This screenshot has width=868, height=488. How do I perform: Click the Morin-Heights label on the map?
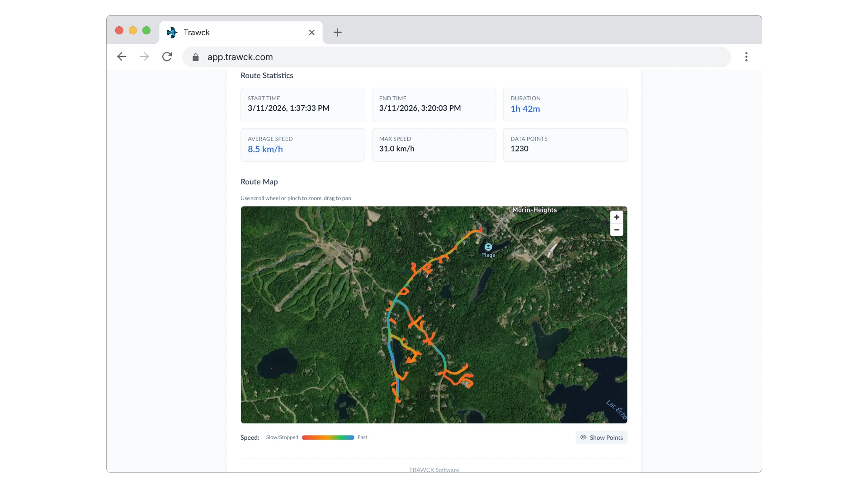pyautogui.click(x=534, y=210)
